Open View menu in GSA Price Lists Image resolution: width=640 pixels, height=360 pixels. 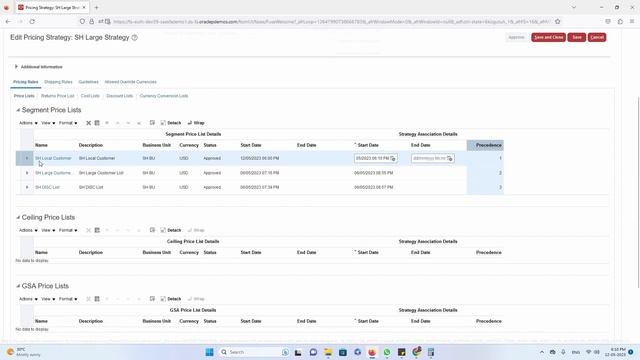pos(48,299)
